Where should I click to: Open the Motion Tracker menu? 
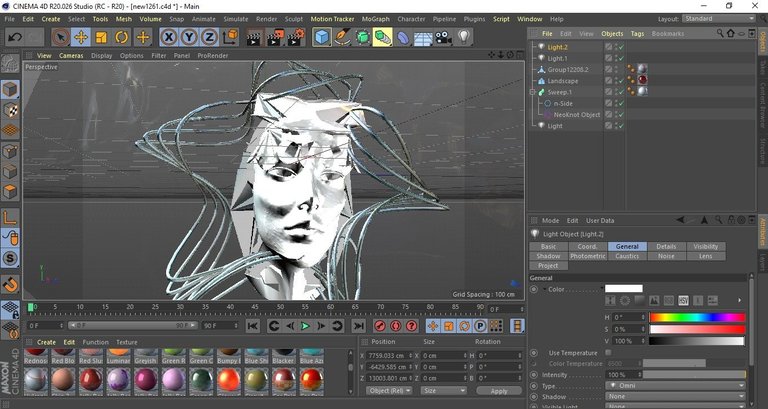tap(333, 19)
